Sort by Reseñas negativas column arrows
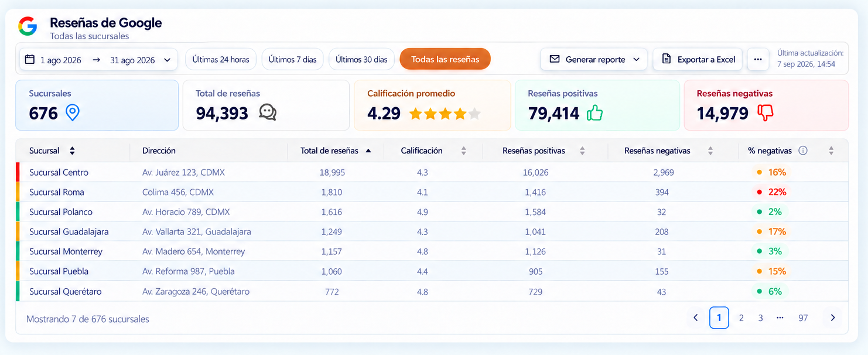The image size is (868, 355). point(710,151)
